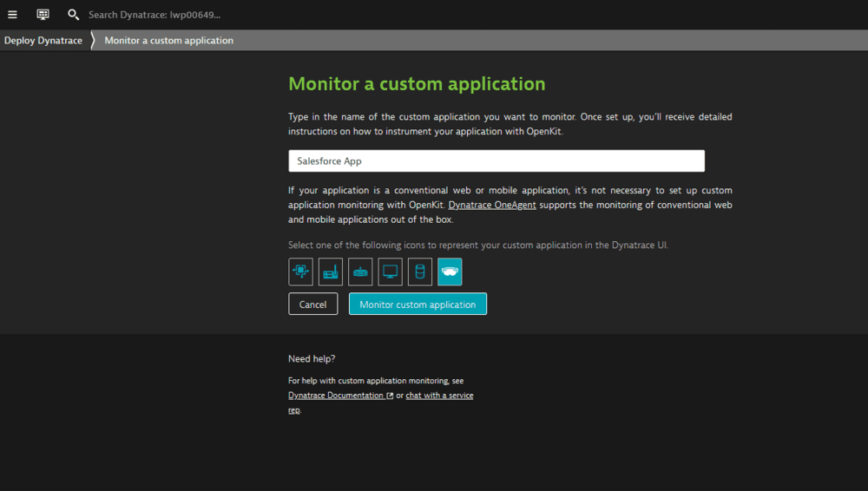Select the Monitor a custom application breadcrumb
868x491 pixels.
(168, 41)
